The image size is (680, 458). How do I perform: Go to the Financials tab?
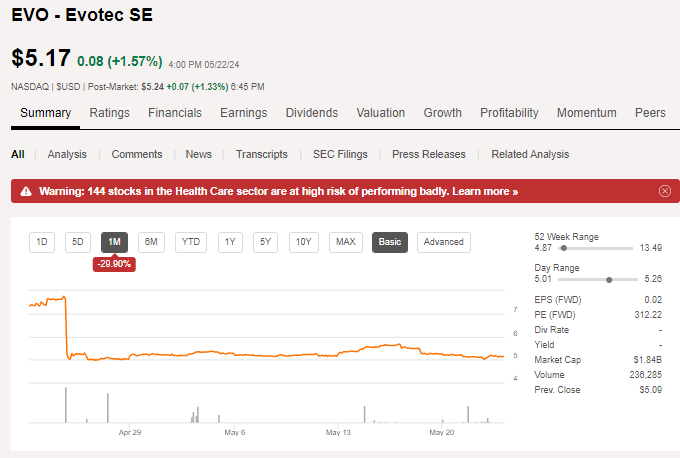(x=175, y=113)
